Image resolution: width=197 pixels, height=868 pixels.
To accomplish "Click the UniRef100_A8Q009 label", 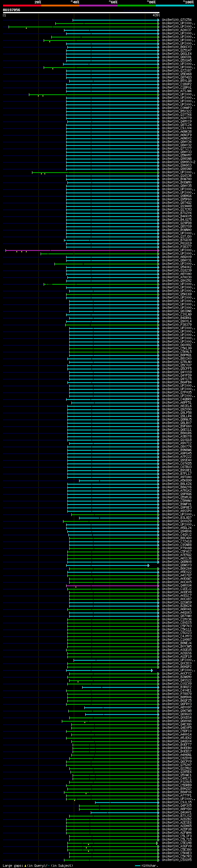I will click(x=176, y=257).
